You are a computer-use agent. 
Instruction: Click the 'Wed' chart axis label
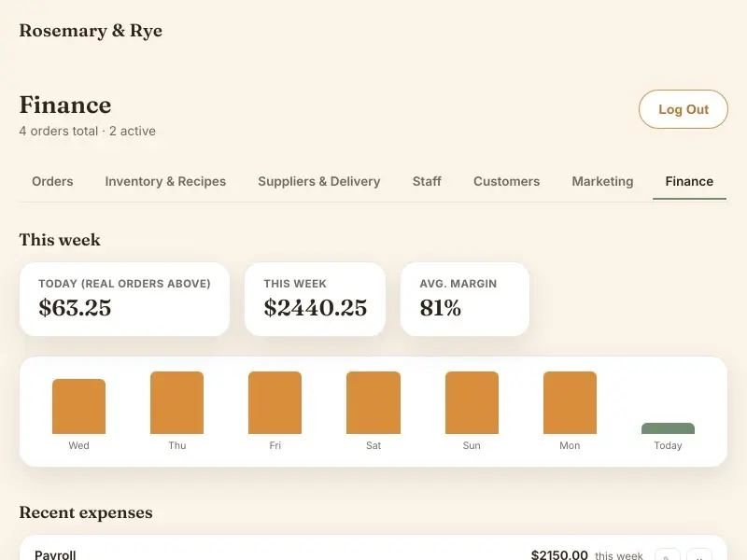pyautogui.click(x=78, y=445)
